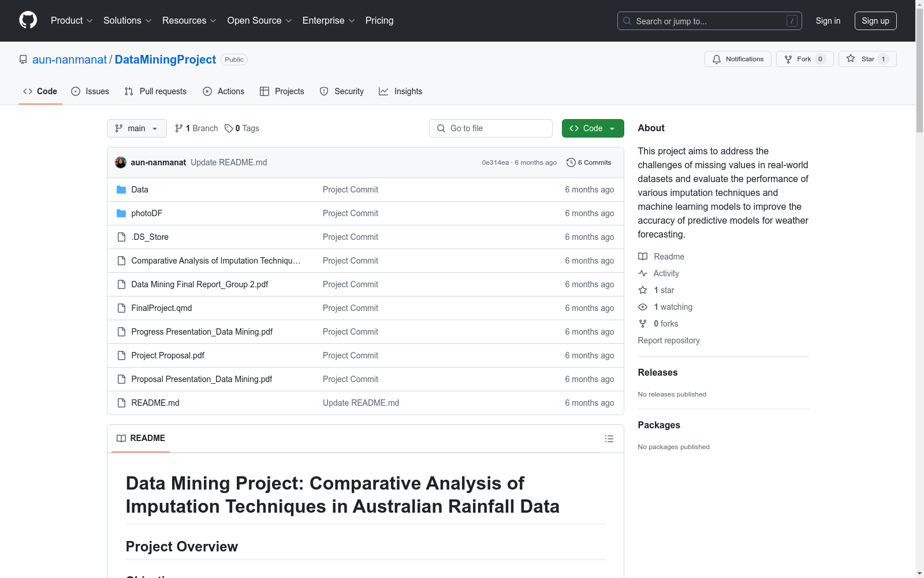The height and width of the screenshot is (578, 924).
Task: Open the Projects tab
Action: [x=282, y=91]
